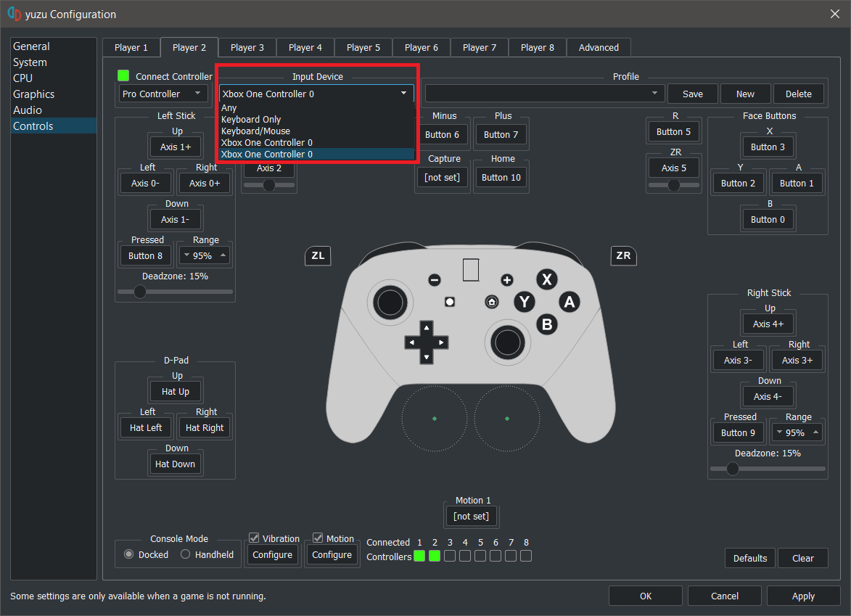Switch to the Player 3 tab

click(247, 48)
